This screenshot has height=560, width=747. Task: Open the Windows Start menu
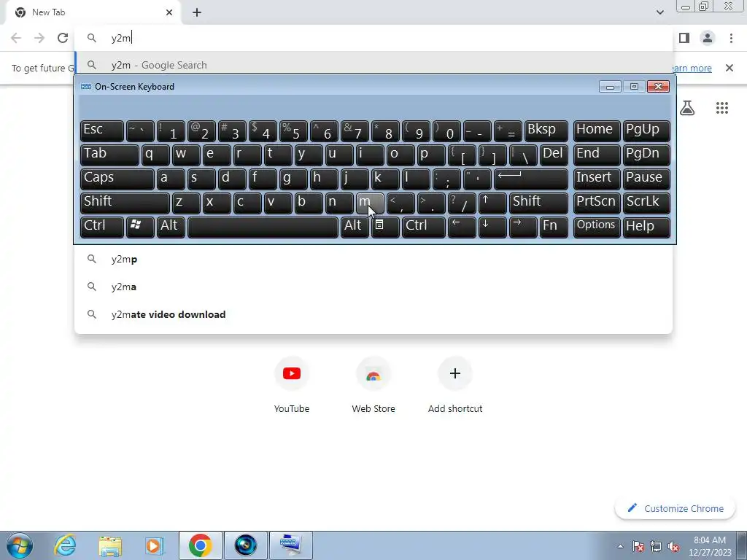[x=20, y=545]
